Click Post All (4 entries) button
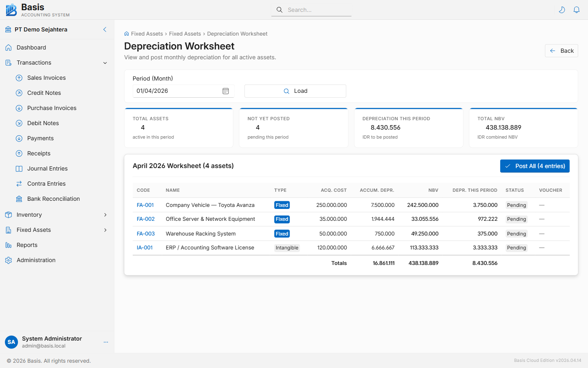The image size is (588, 368). (x=535, y=166)
